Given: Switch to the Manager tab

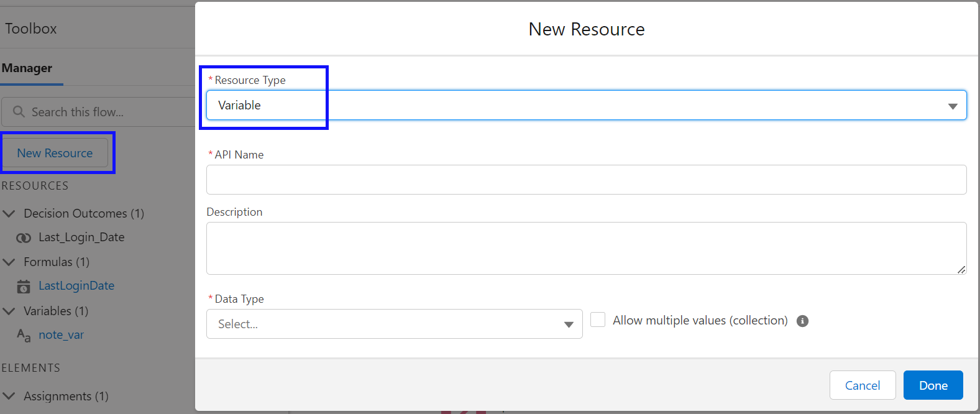Looking at the screenshot, I should coord(27,68).
